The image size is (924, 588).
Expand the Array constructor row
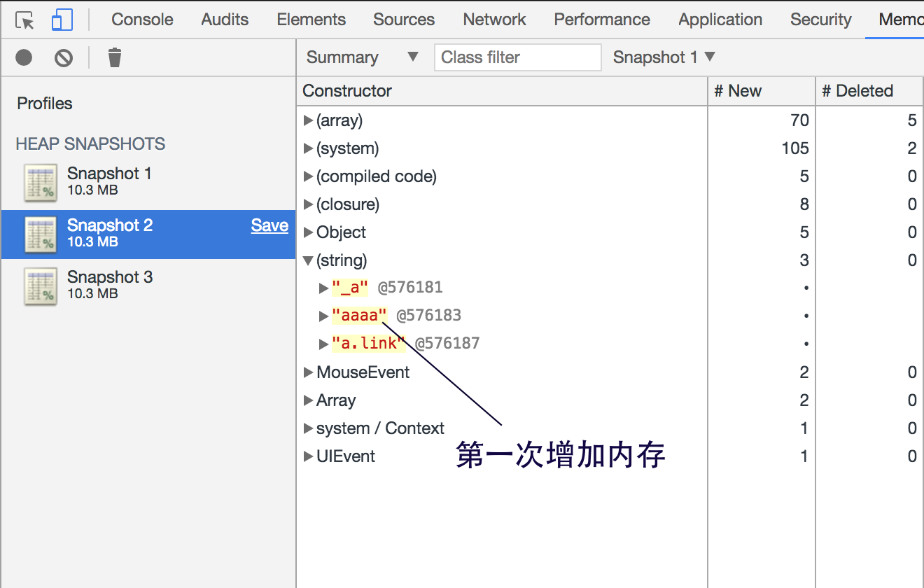308,400
